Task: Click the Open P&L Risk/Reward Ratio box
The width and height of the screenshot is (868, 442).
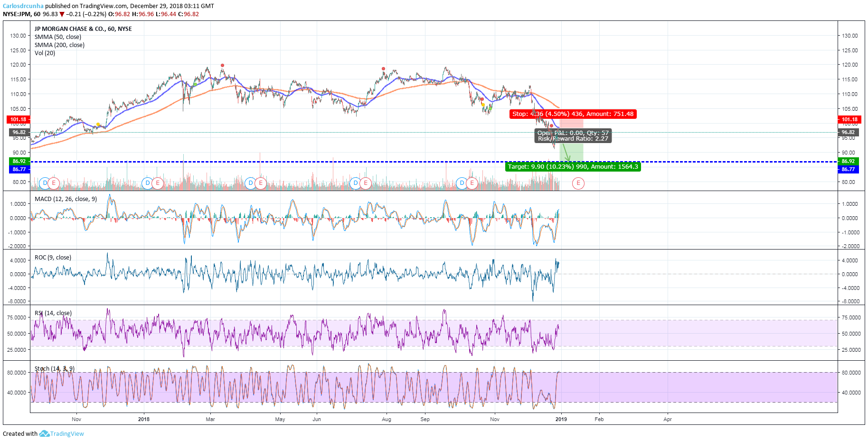Action: coord(573,136)
